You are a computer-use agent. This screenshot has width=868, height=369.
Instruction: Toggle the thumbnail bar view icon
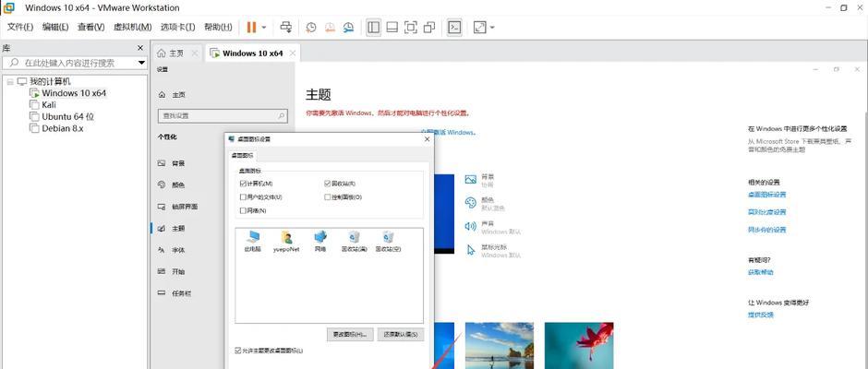tap(392, 27)
